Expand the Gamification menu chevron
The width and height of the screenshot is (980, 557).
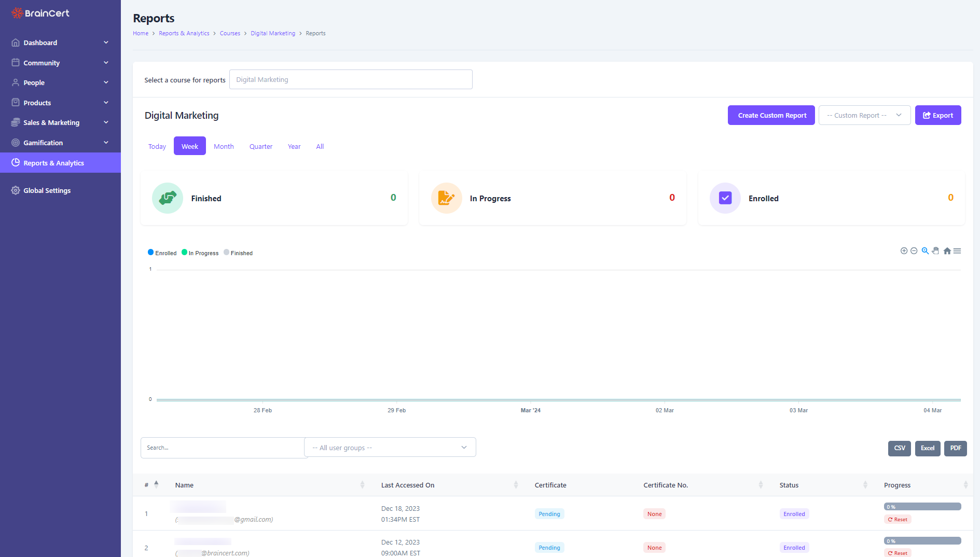tap(106, 143)
